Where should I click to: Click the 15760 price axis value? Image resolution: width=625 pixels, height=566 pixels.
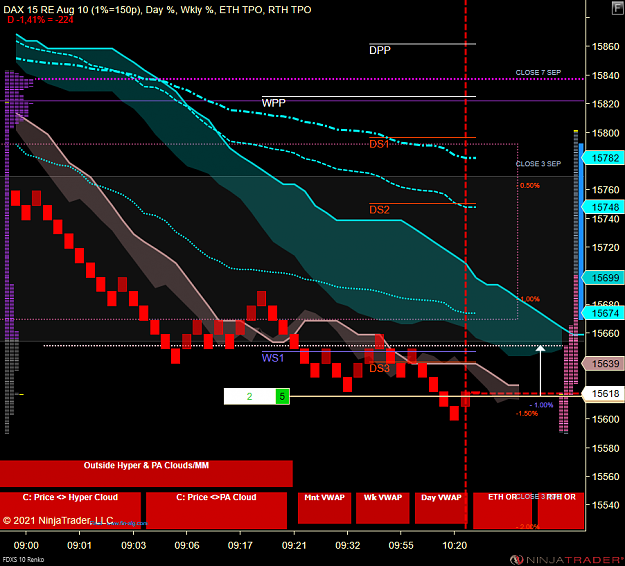point(605,190)
